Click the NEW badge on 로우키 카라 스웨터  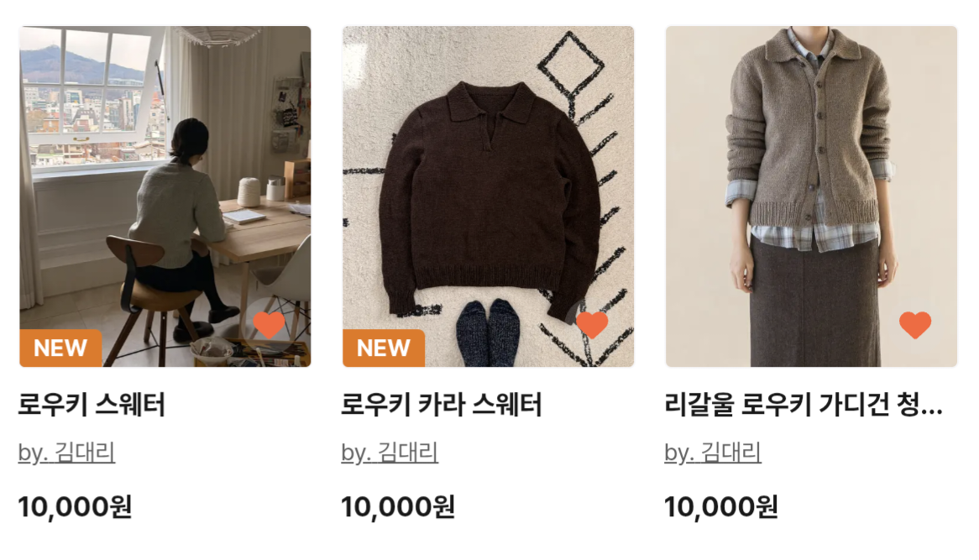(x=384, y=348)
